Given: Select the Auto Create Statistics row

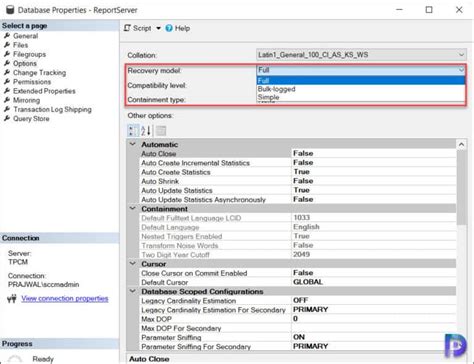Looking at the screenshot, I should (298, 172).
